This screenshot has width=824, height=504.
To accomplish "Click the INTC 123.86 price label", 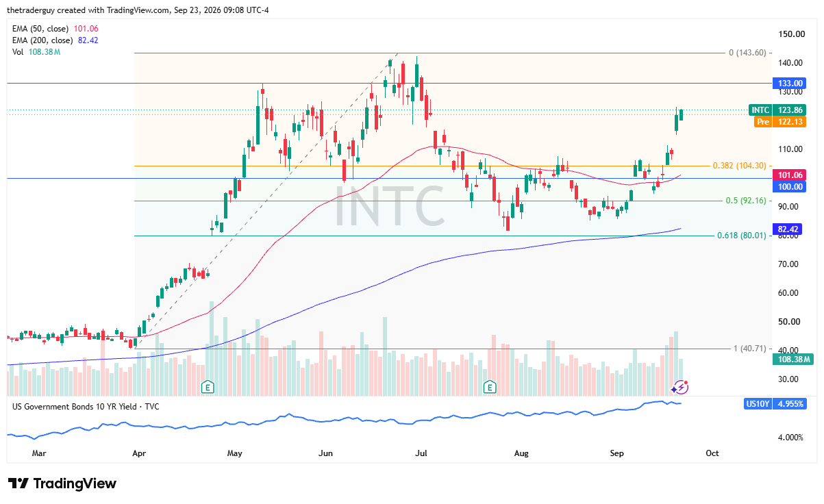I will point(778,110).
